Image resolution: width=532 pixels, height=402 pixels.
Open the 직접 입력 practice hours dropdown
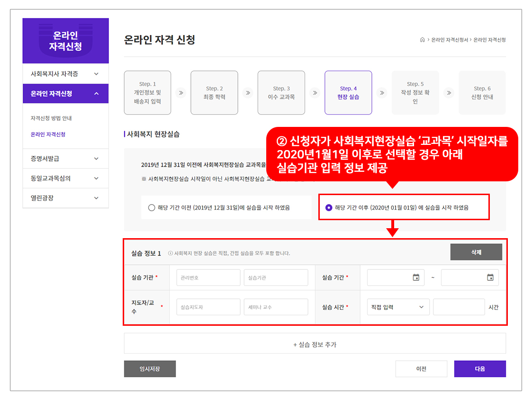point(398,307)
